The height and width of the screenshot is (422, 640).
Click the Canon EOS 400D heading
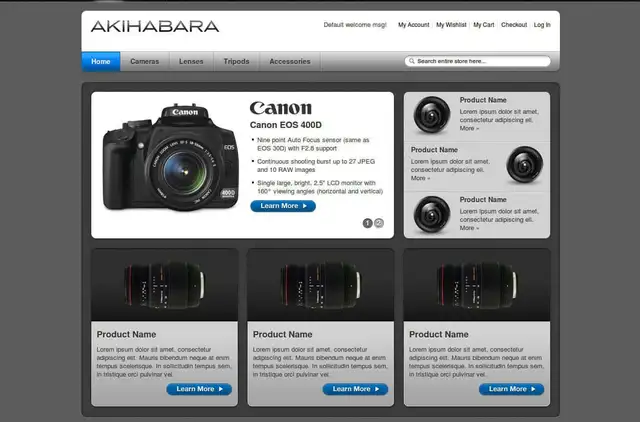pyautogui.click(x=286, y=125)
